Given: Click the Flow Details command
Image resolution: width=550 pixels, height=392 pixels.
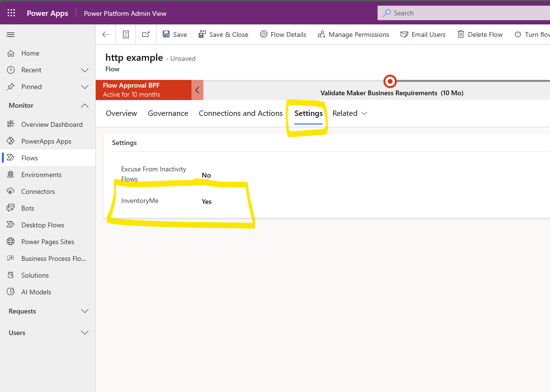Looking at the screenshot, I should coord(283,34).
